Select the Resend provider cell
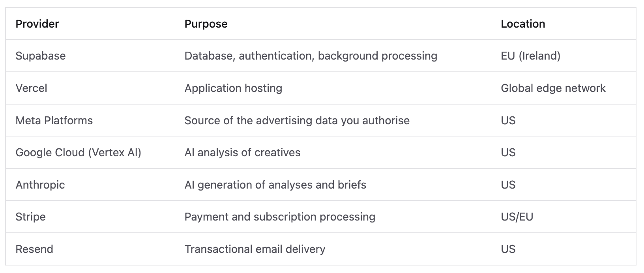644x273 pixels. click(x=34, y=249)
